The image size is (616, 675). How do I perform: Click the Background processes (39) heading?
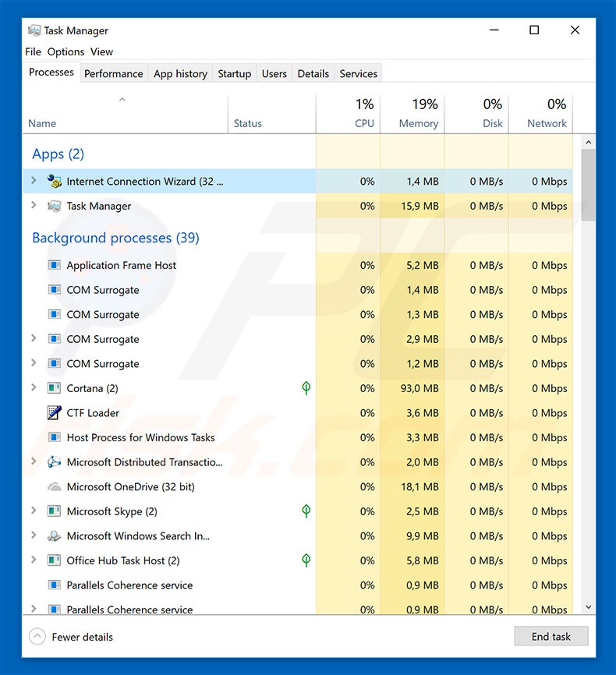(116, 238)
